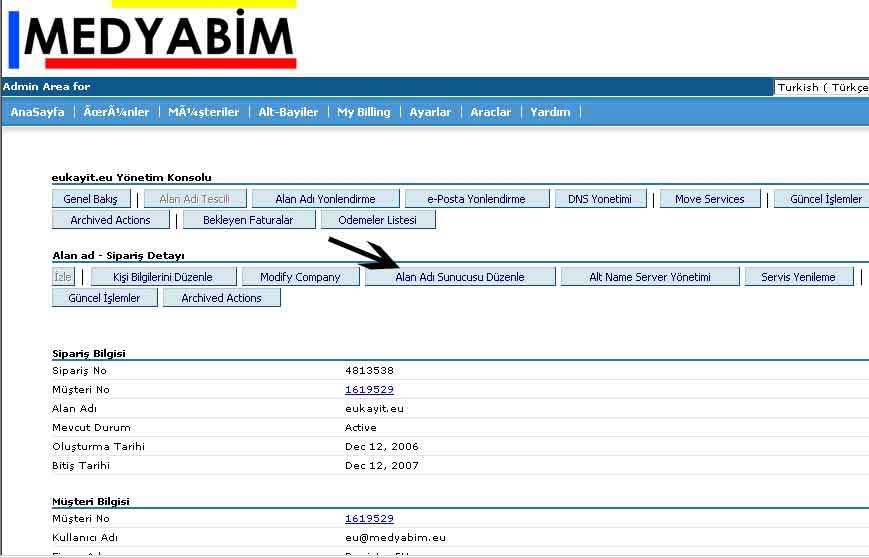This screenshot has width=869, height=558.
Task: Open the Ayarlar menu
Action: (430, 112)
